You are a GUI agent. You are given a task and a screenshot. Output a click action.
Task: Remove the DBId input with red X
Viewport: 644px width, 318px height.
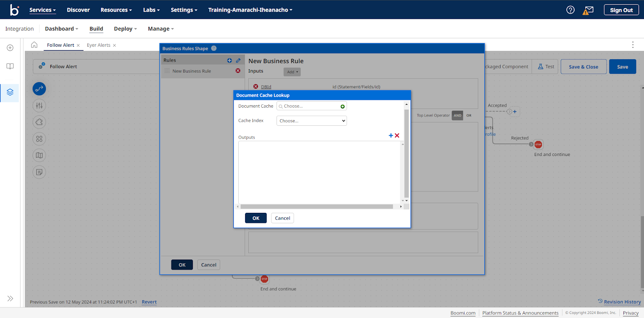[256, 86]
